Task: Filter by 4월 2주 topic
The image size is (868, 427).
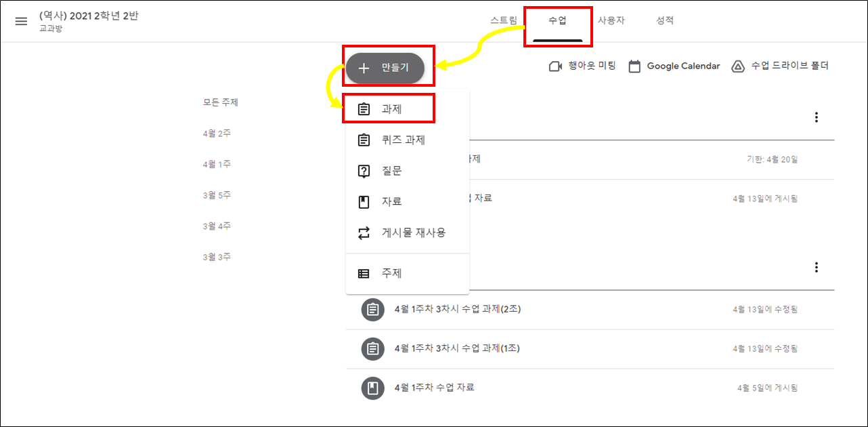Action: pyautogui.click(x=217, y=134)
